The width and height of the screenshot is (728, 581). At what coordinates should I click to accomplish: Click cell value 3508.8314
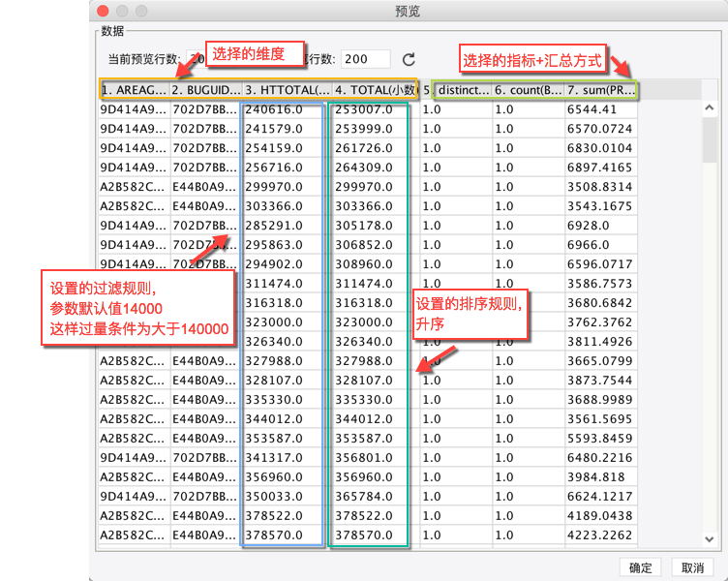point(599,187)
